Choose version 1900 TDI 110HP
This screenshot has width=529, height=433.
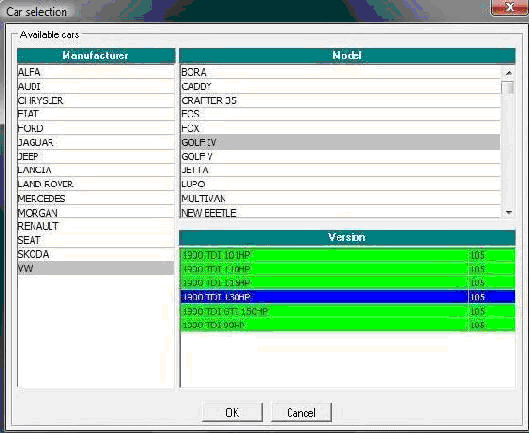347,269
